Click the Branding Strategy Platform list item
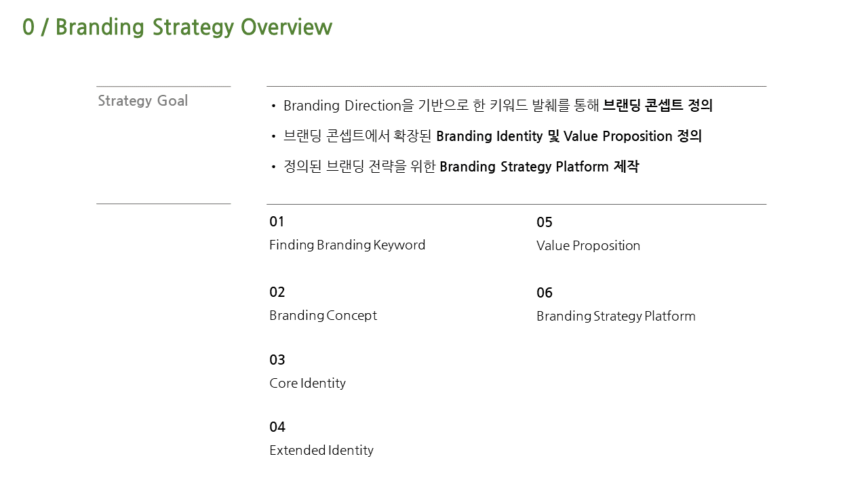 coord(616,316)
